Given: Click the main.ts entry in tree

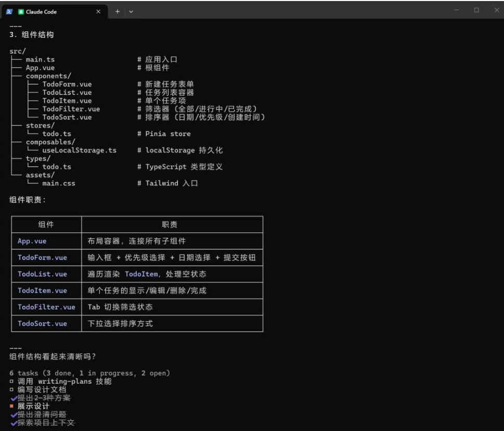Looking at the screenshot, I should click(40, 59).
